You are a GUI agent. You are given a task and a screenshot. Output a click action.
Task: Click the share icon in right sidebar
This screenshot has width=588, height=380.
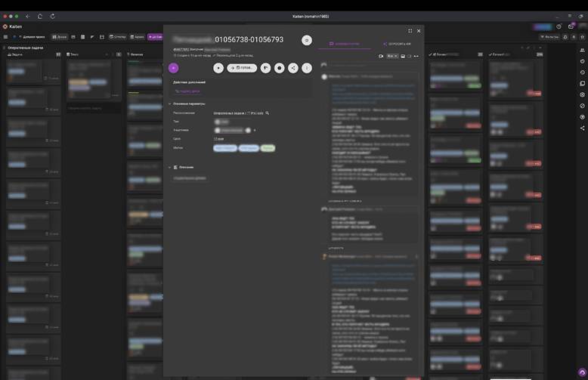pyautogui.click(x=583, y=128)
